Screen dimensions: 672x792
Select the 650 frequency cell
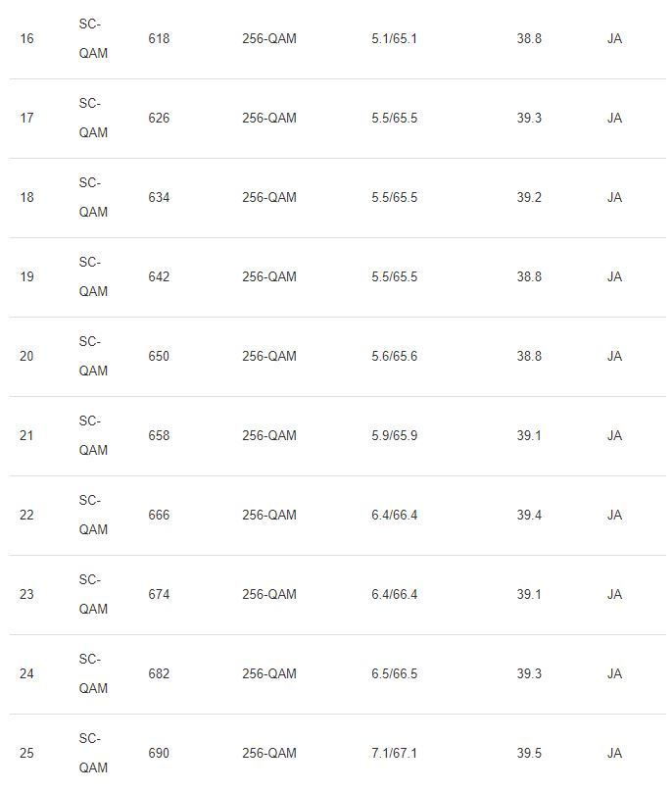(159, 357)
